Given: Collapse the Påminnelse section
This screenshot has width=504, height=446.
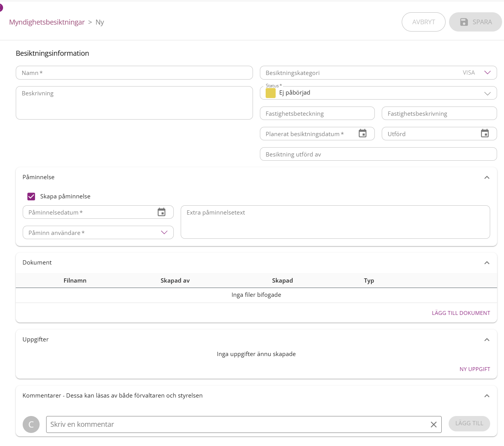Looking at the screenshot, I should coord(487,177).
